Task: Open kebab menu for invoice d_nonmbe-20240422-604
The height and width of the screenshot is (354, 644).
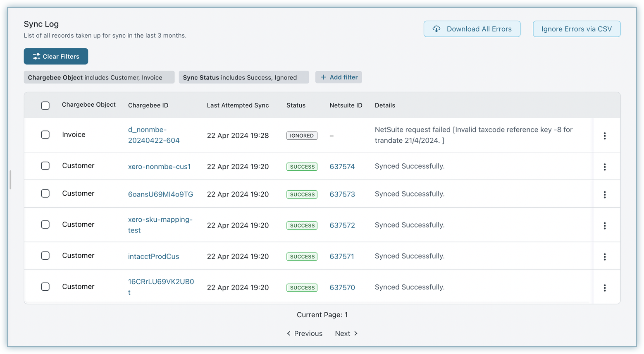Action: click(604, 136)
